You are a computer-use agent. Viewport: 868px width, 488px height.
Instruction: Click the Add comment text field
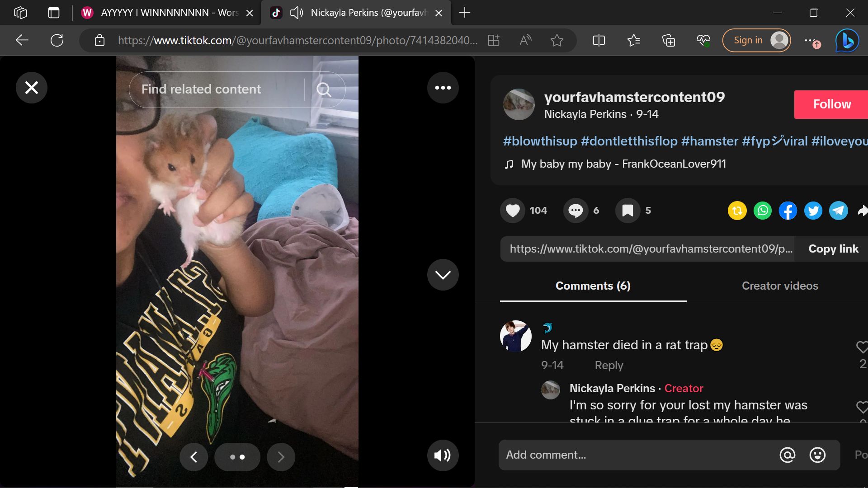click(x=633, y=455)
